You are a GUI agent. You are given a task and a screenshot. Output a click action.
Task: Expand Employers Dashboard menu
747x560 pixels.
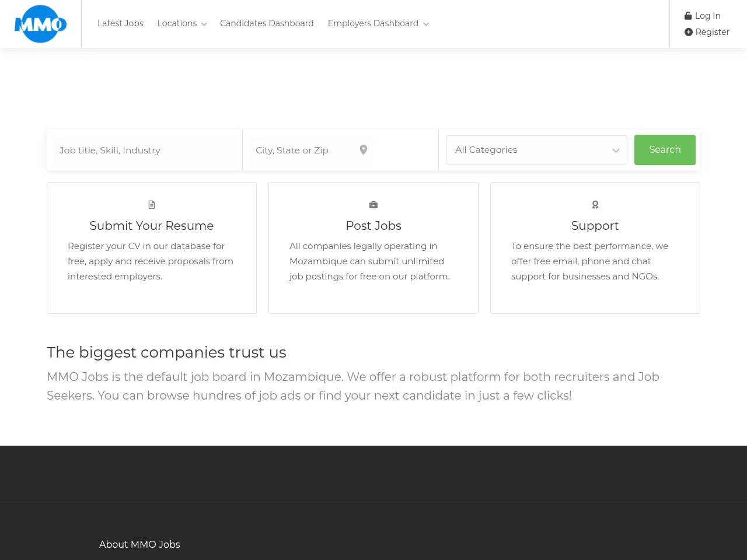point(378,23)
